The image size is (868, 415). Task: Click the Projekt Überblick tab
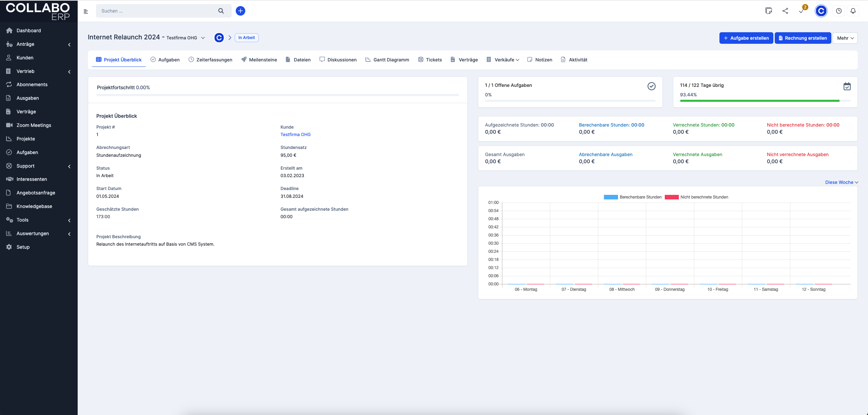pyautogui.click(x=119, y=60)
